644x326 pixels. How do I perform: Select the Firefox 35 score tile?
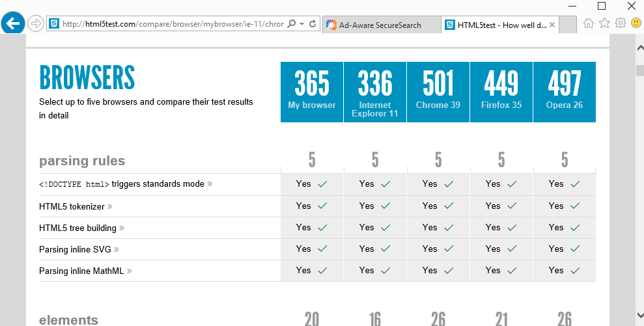click(501, 92)
